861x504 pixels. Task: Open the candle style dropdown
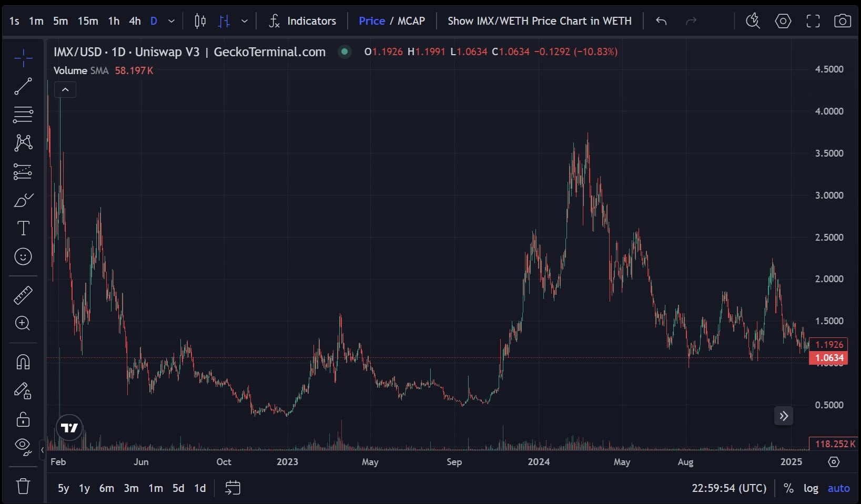pos(244,21)
